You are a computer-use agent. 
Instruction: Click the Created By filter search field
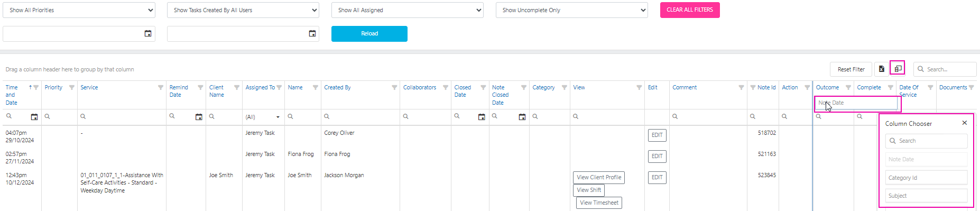360,117
